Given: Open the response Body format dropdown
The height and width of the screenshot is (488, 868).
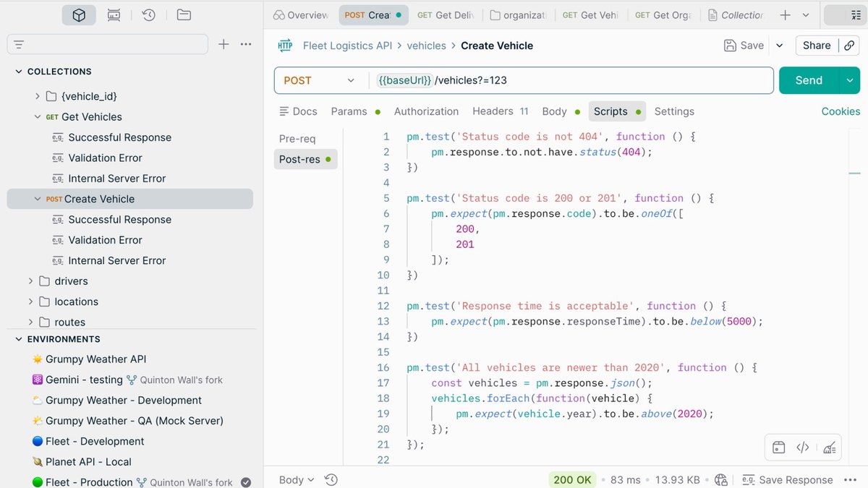Looking at the screenshot, I should [x=297, y=479].
